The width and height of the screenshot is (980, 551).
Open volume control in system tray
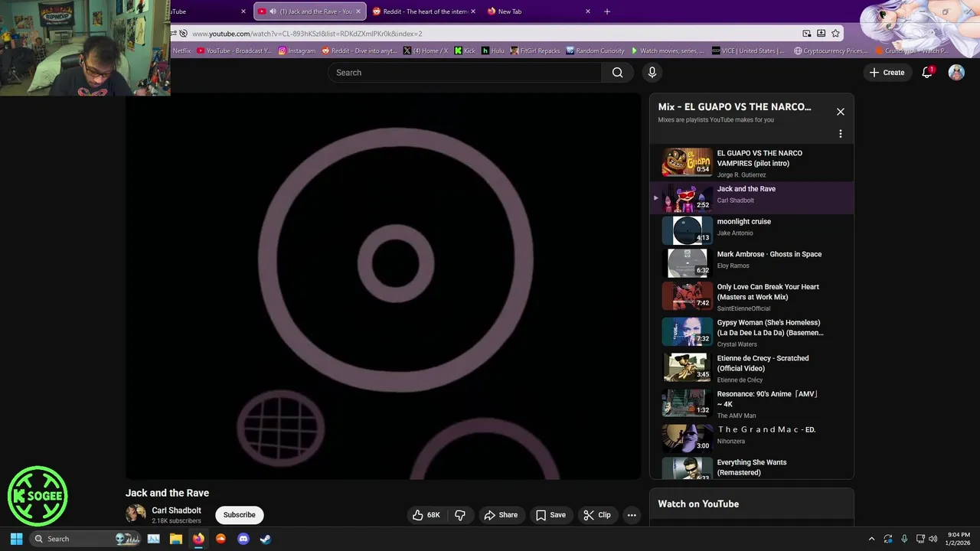933,539
